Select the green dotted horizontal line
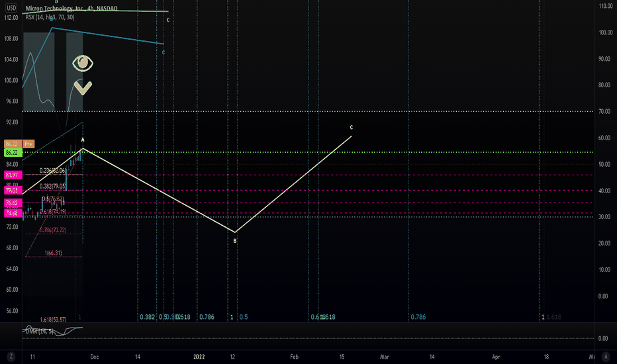Viewport: 617px width, 364px height. click(x=308, y=152)
